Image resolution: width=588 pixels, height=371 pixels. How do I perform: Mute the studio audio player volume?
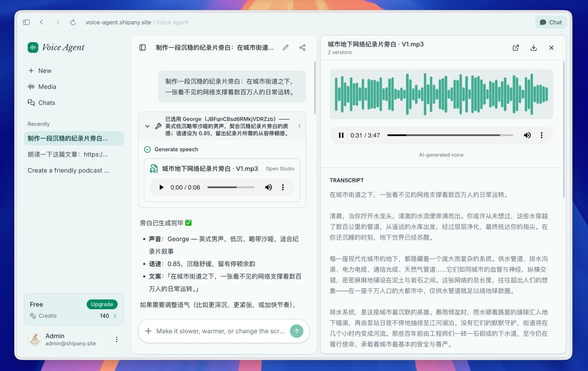point(527,135)
